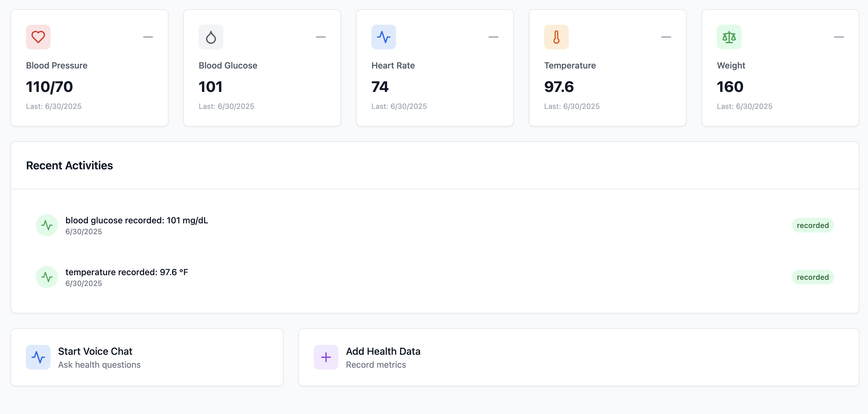Image resolution: width=868 pixels, height=414 pixels.
Task: Click the dash trend indicator on Heart Rate card
Action: [x=493, y=37]
